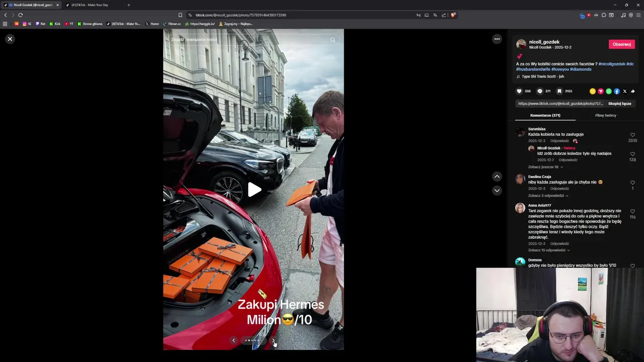Open IG bookmark
Image resolution: width=644 pixels, height=362 pixels.
click(27, 24)
